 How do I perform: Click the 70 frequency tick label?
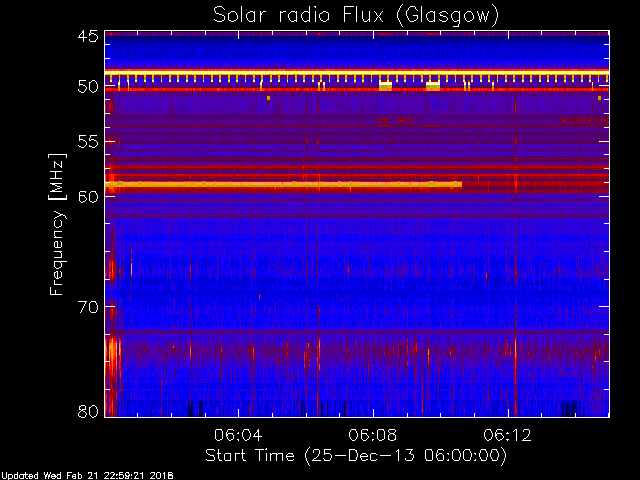pos(88,307)
